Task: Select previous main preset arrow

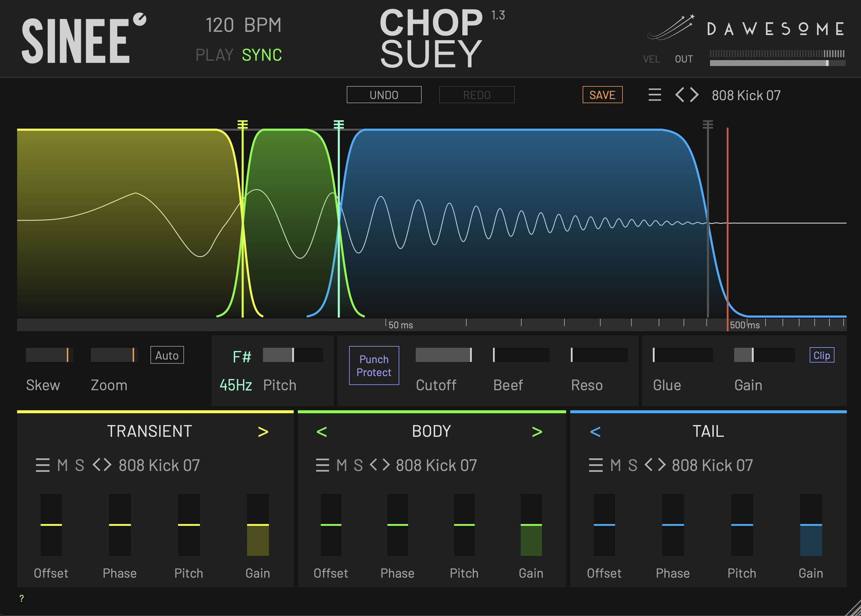Action: (680, 95)
